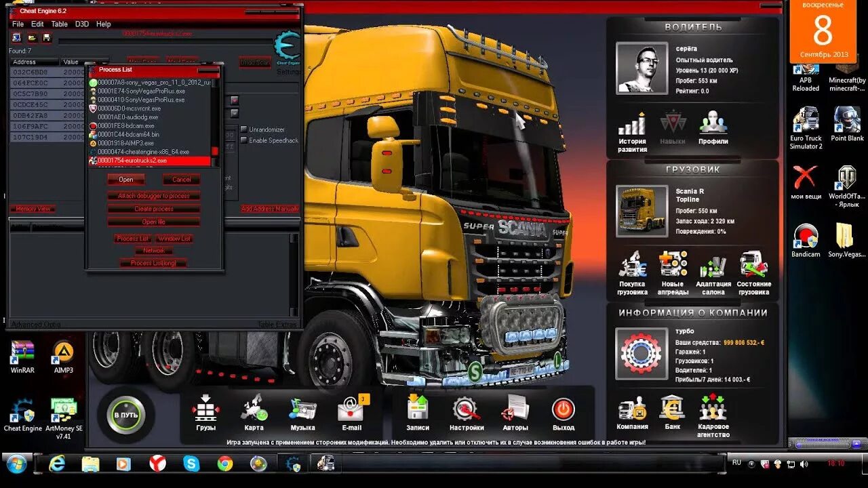Select 00001FE8-bdcam.exe process row
The height and width of the screenshot is (488, 868).
[150, 125]
